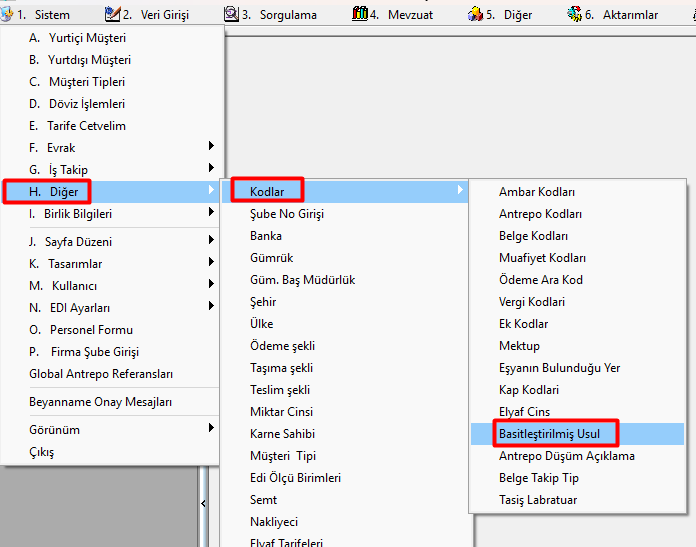
Task: Click the Sistem menu icon
Action: [8, 14]
